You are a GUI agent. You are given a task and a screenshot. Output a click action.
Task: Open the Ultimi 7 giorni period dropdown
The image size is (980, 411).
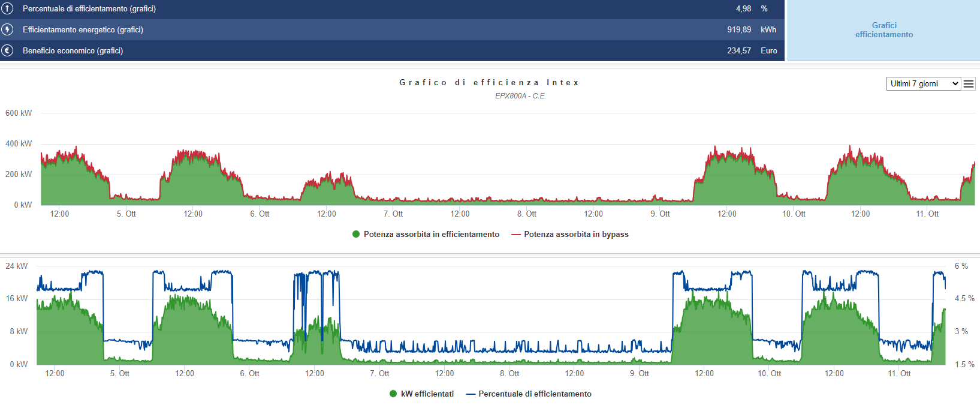tap(923, 84)
